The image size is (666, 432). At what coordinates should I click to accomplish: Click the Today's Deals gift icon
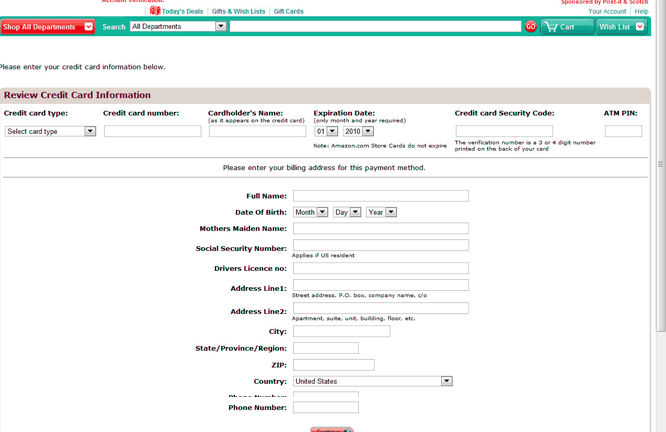[155, 11]
